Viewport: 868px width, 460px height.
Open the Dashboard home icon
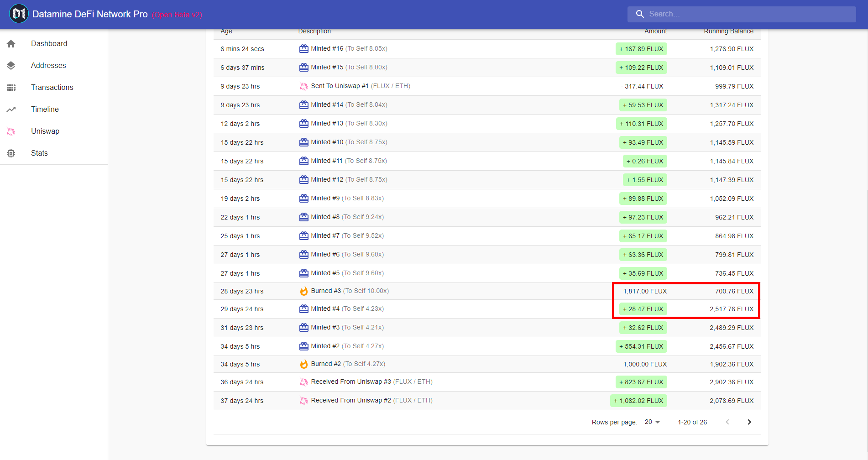tap(11, 44)
